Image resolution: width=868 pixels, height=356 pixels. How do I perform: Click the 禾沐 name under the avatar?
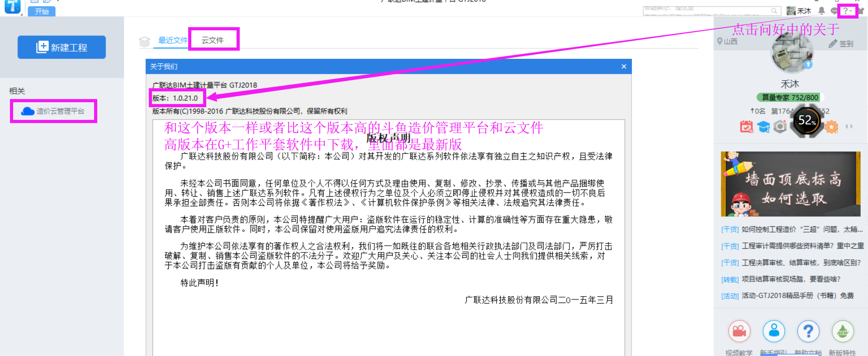[790, 84]
